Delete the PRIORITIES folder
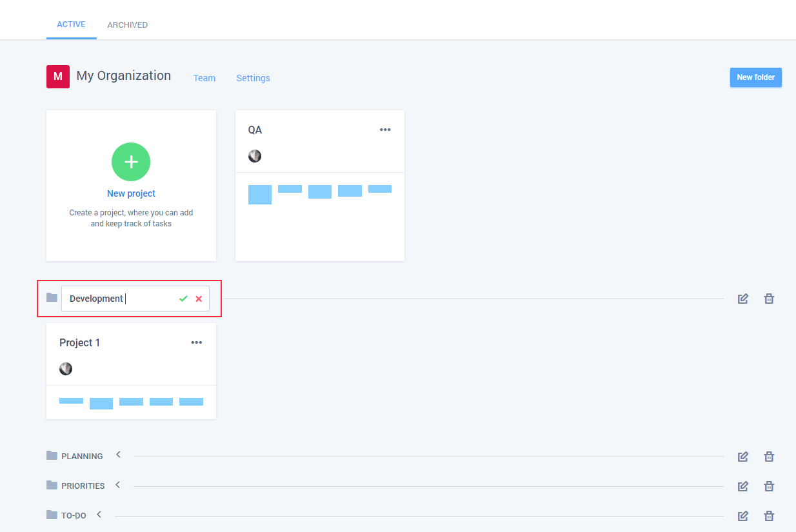The height and width of the screenshot is (532, 796). click(769, 486)
